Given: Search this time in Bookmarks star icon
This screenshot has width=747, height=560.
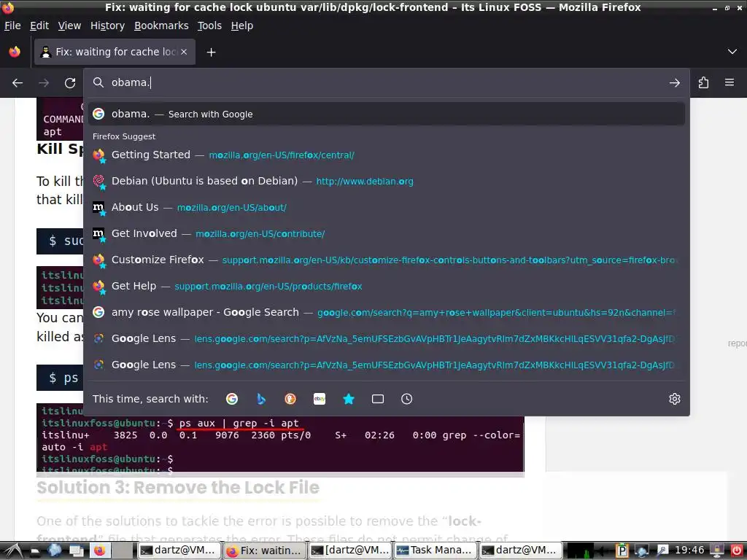Looking at the screenshot, I should click(x=349, y=399).
